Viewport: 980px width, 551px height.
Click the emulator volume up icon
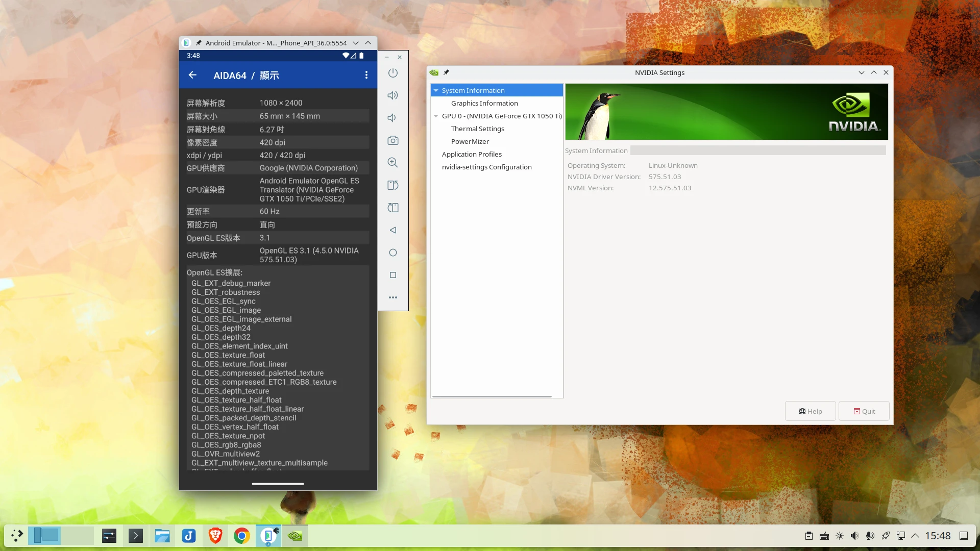tap(393, 95)
